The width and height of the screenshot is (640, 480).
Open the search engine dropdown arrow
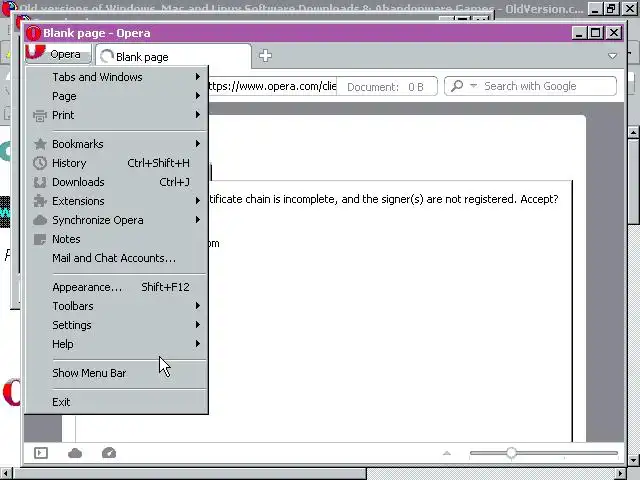pos(473,86)
